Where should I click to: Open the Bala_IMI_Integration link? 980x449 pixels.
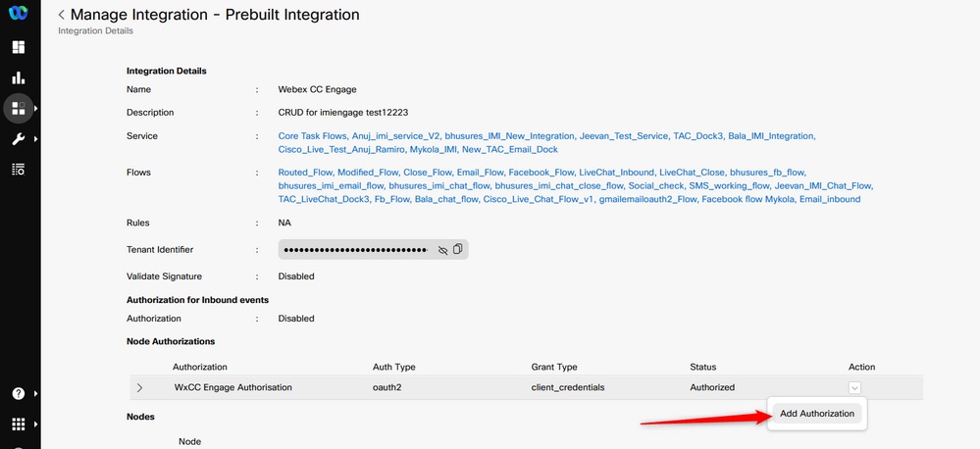pyautogui.click(x=771, y=135)
